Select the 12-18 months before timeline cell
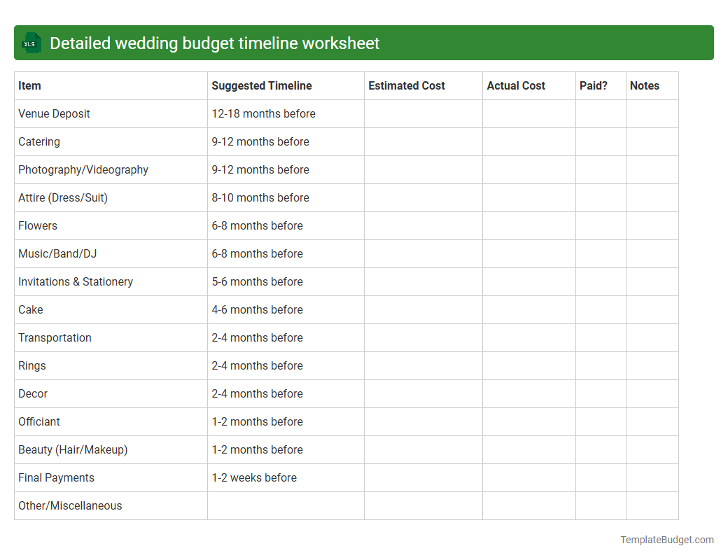This screenshot has height=560, width=728. pyautogui.click(x=263, y=113)
